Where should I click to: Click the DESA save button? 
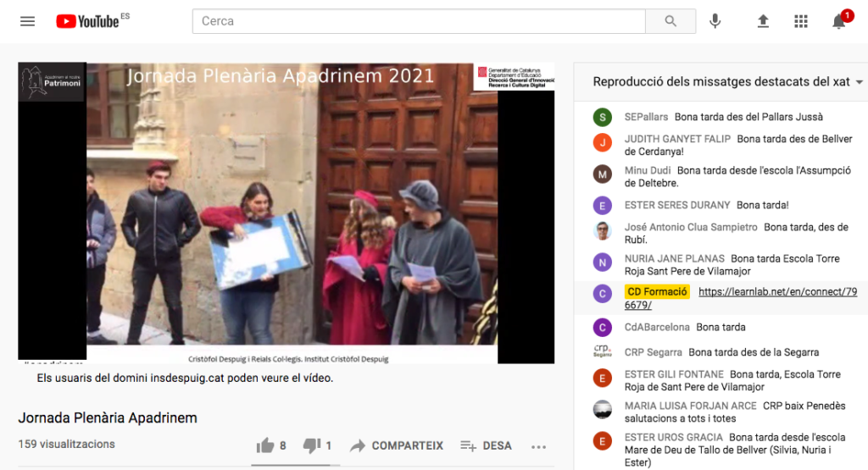(486, 445)
